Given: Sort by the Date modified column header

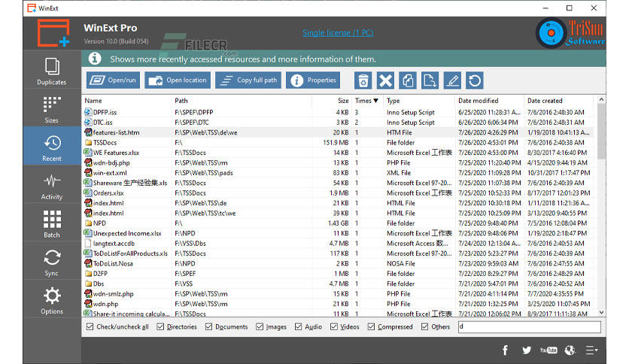Looking at the screenshot, I should 490,101.
